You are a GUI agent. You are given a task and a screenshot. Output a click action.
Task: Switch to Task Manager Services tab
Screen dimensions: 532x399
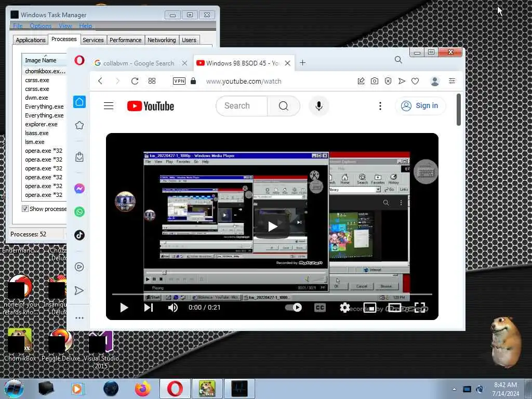(x=93, y=40)
